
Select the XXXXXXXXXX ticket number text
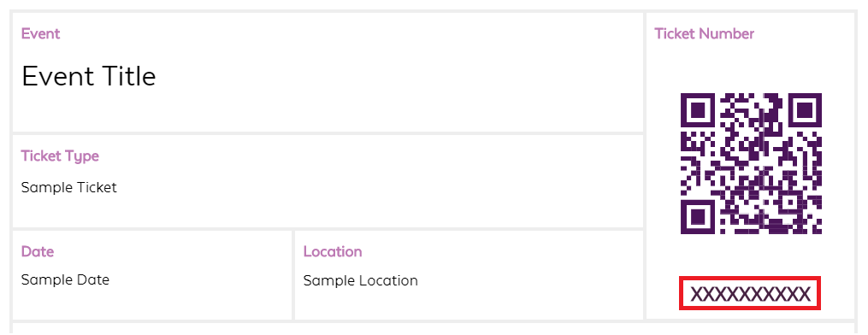click(x=751, y=294)
